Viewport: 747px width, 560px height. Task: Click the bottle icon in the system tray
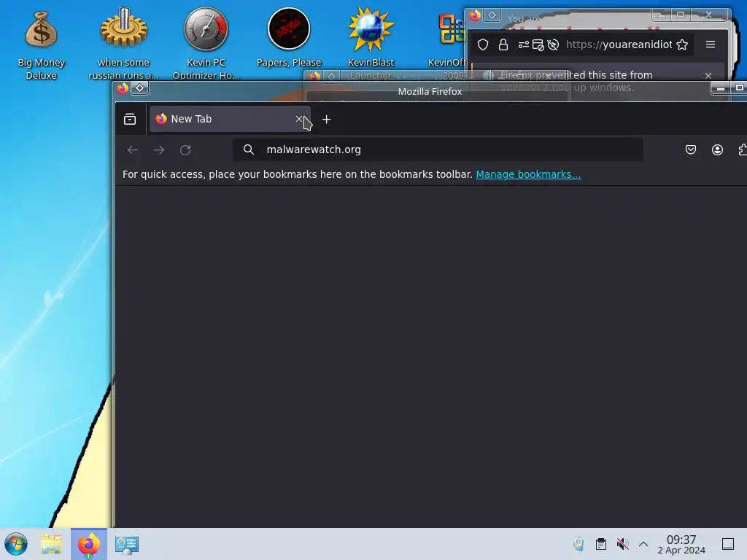pyautogui.click(x=578, y=544)
